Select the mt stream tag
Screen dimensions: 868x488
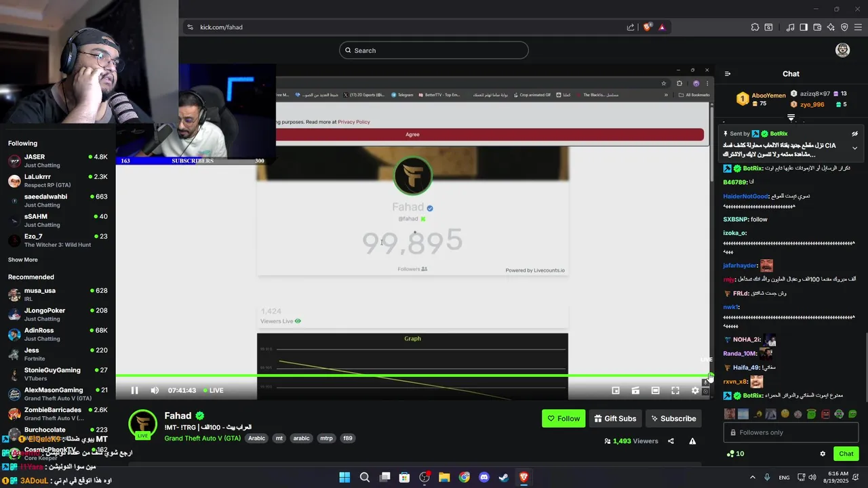tap(279, 439)
